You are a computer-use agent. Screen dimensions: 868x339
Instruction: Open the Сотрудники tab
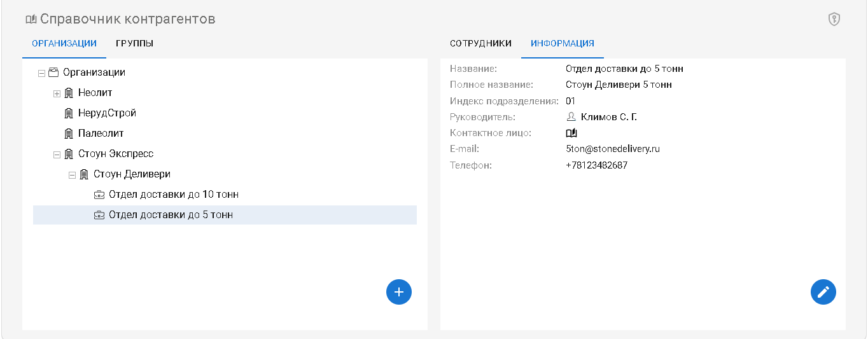(x=480, y=43)
